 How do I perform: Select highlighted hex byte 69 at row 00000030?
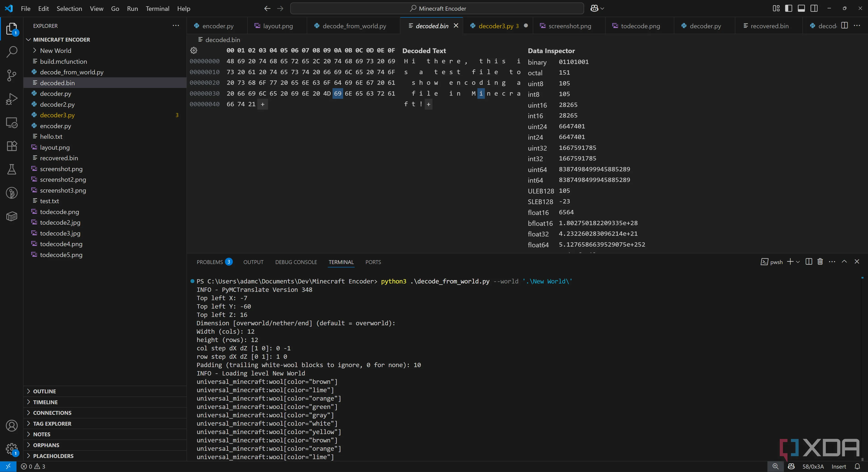tap(338, 93)
